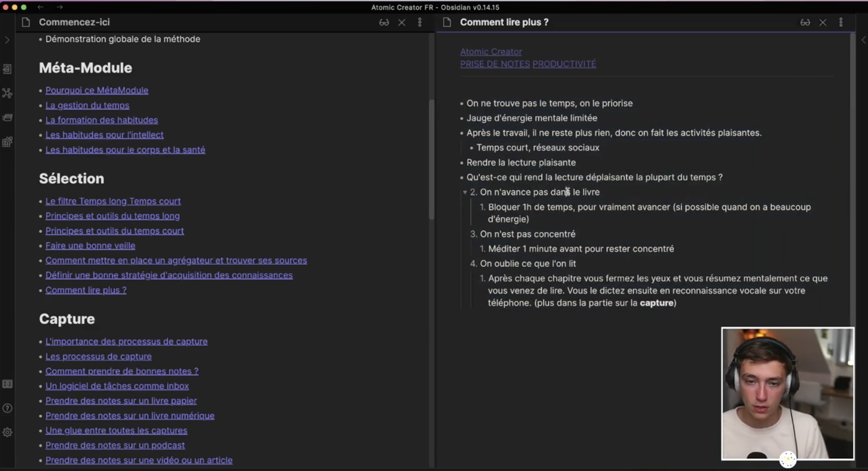Open Obsidian help icon

click(7, 408)
